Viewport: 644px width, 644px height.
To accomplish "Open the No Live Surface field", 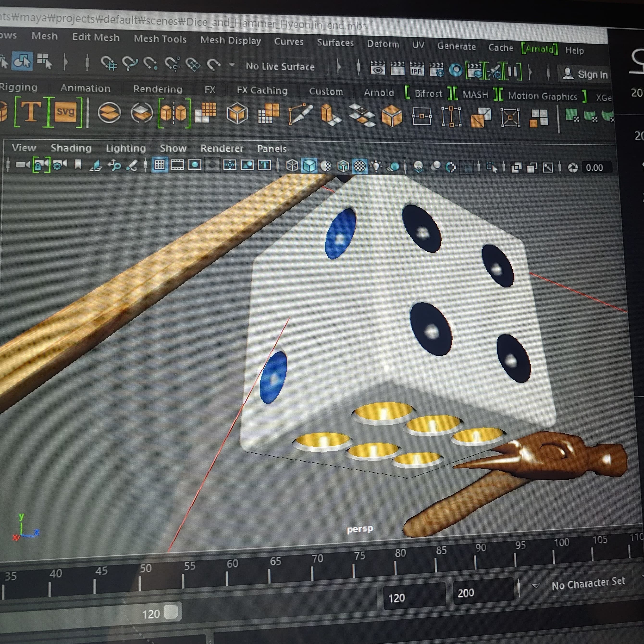I will (285, 67).
